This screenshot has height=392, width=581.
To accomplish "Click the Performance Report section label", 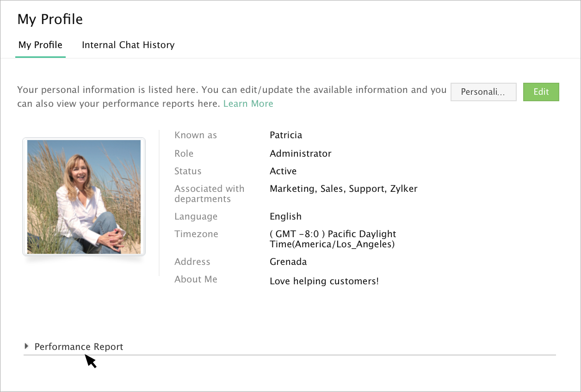I will [x=79, y=347].
